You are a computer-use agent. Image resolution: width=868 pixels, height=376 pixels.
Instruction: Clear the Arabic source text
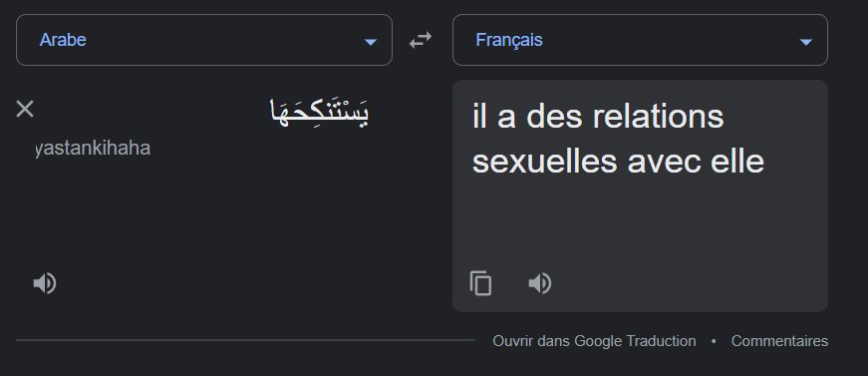(25, 109)
